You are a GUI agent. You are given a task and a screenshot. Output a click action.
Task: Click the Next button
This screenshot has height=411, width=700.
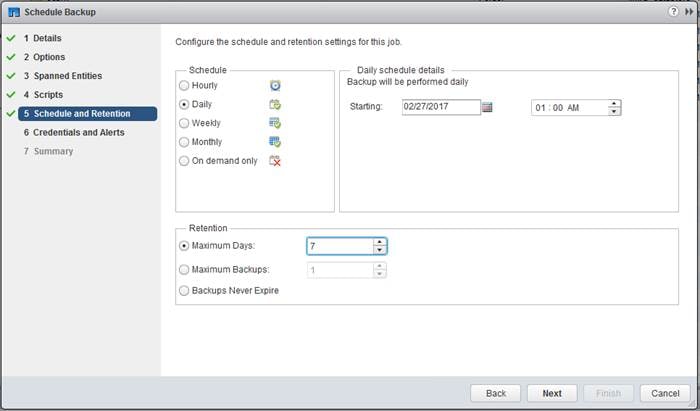552,393
